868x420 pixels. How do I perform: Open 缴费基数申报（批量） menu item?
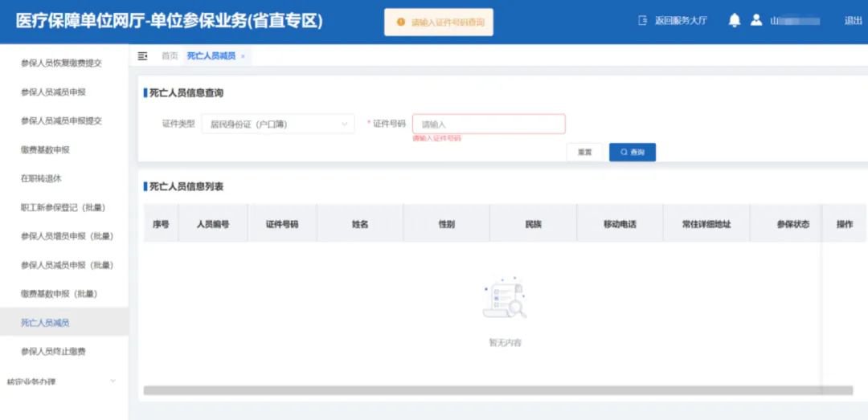click(x=59, y=294)
